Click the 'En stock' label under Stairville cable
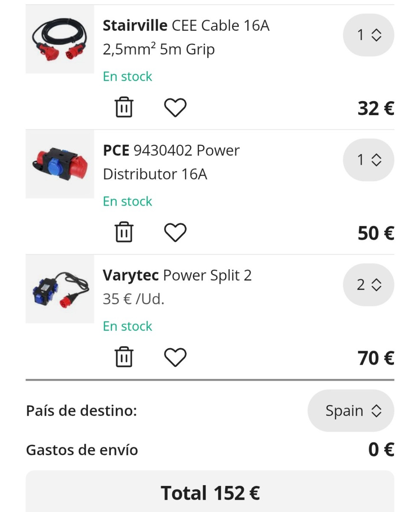 [127, 77]
